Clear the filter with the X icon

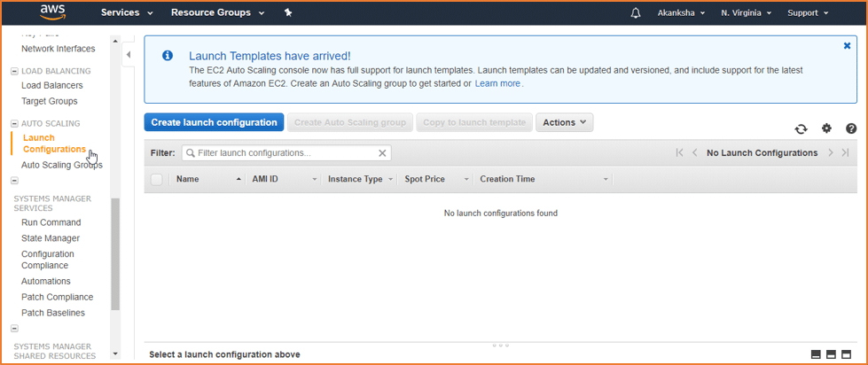click(382, 153)
